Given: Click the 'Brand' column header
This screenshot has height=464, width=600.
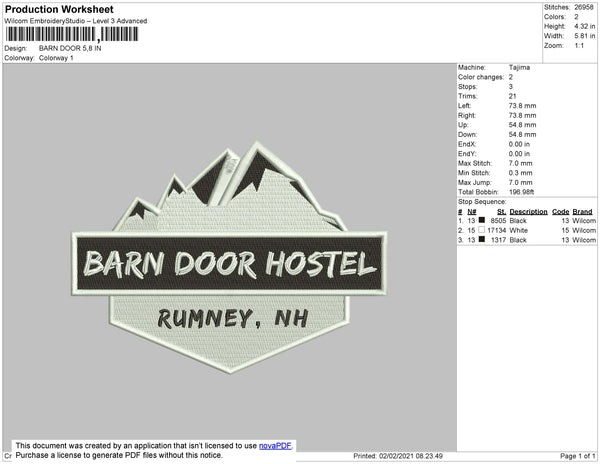Looking at the screenshot, I should tap(582, 211).
